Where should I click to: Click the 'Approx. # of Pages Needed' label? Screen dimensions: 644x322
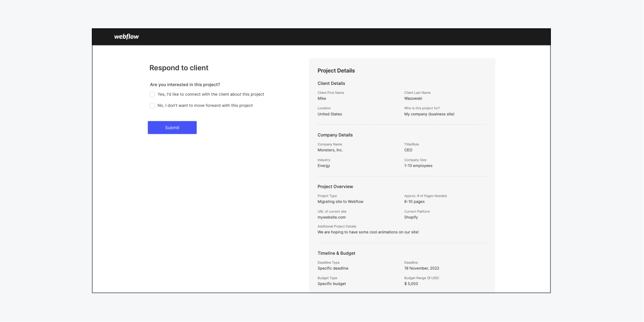[x=425, y=196]
